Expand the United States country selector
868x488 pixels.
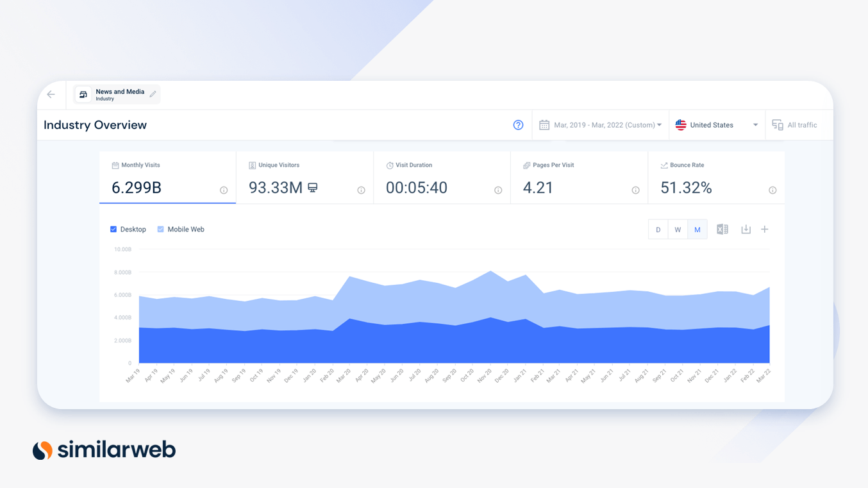coord(755,124)
